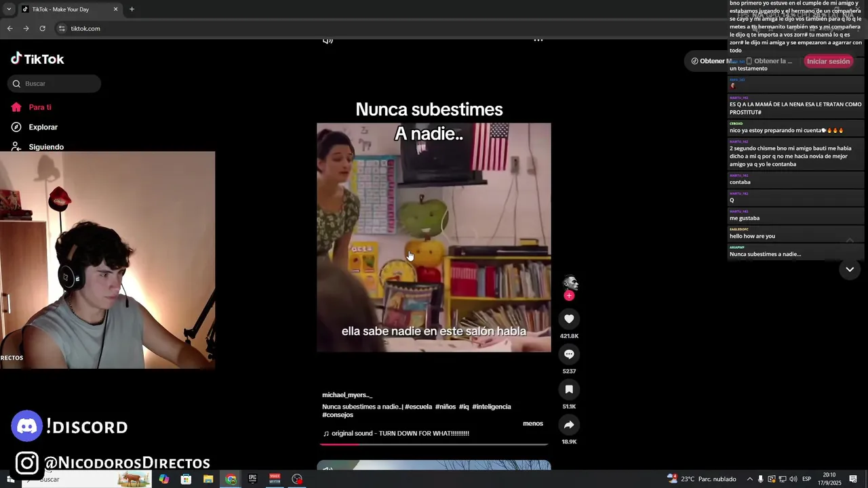Share the video using arrow icon

coord(569,424)
